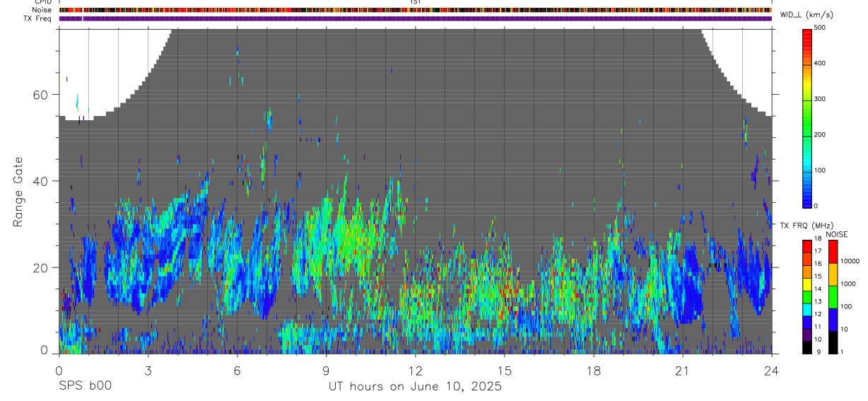Click the 15 tick on the UT hours axis
The height and width of the screenshot is (401, 868).
pos(504,370)
